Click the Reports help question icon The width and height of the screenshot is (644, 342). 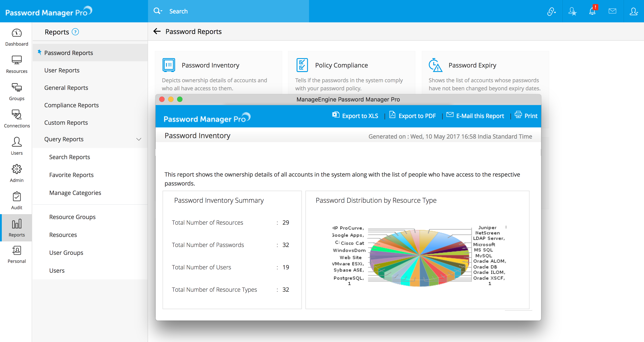(x=75, y=32)
